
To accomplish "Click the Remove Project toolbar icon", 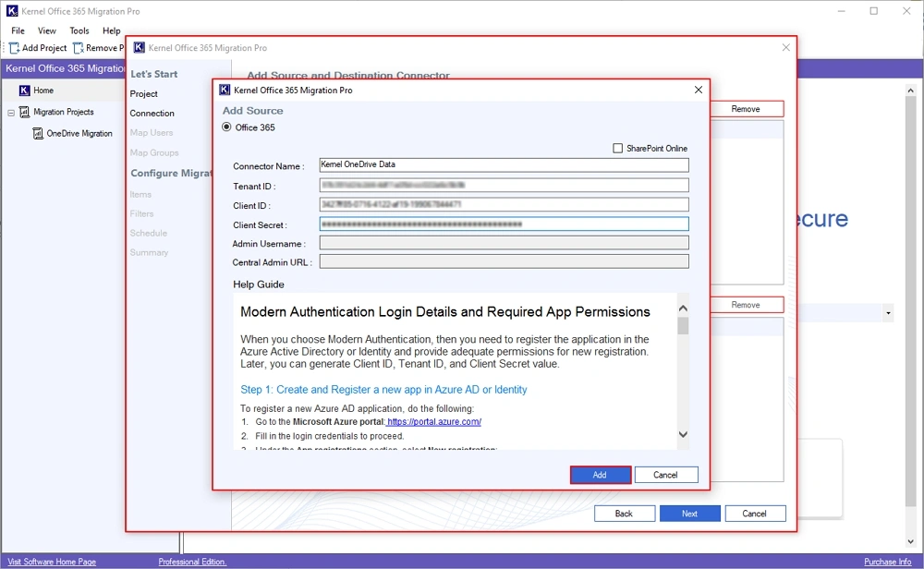I will 78,48.
